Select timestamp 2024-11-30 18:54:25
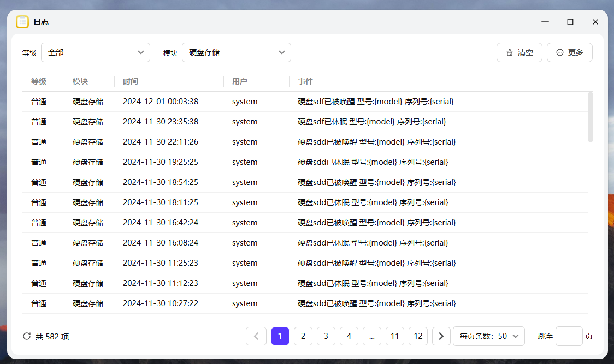The height and width of the screenshot is (364, 614). [161, 182]
